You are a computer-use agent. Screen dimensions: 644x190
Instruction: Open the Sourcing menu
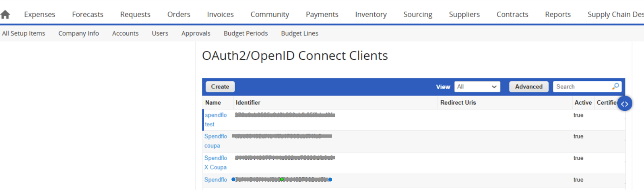[x=418, y=14]
